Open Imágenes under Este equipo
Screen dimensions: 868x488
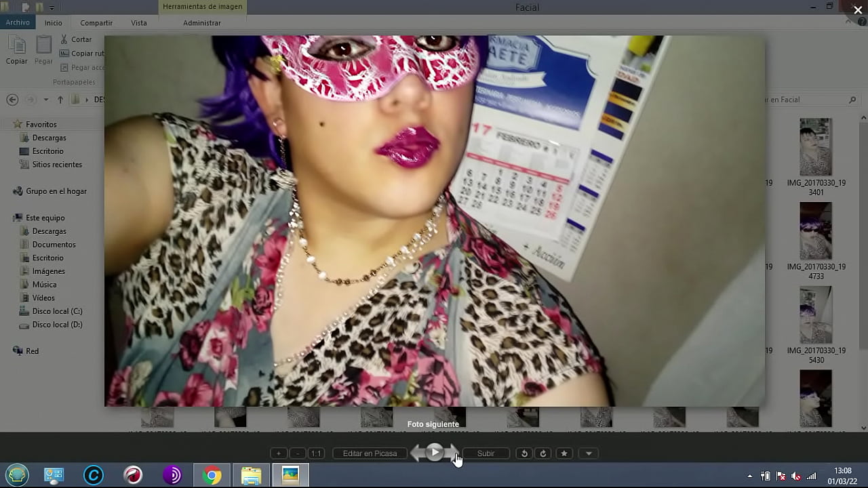tap(49, 271)
